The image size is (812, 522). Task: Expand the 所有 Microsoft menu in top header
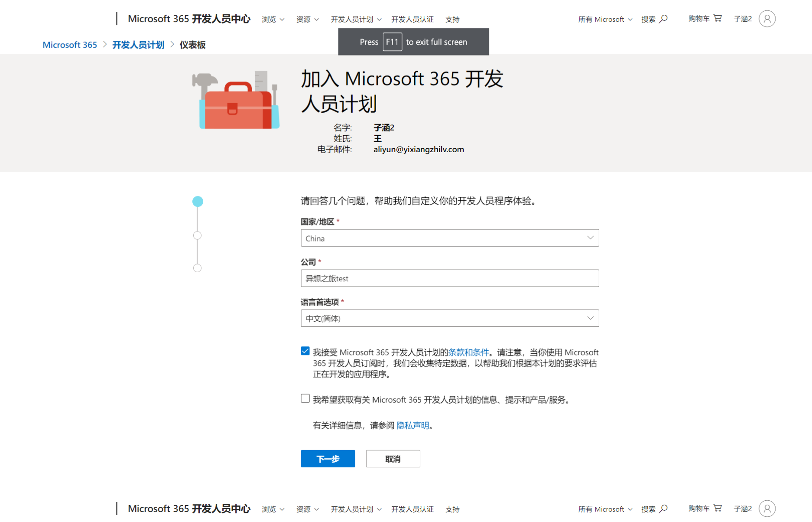(x=605, y=20)
